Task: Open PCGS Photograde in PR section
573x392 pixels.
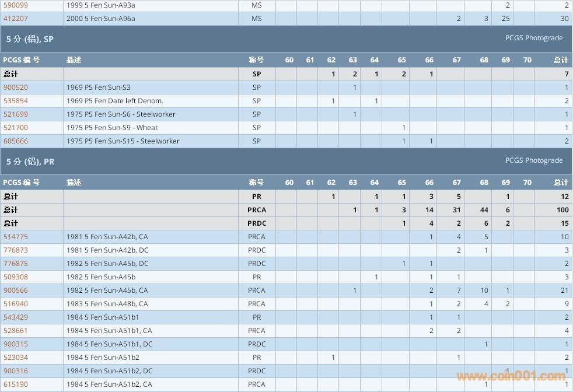Action: pos(533,160)
